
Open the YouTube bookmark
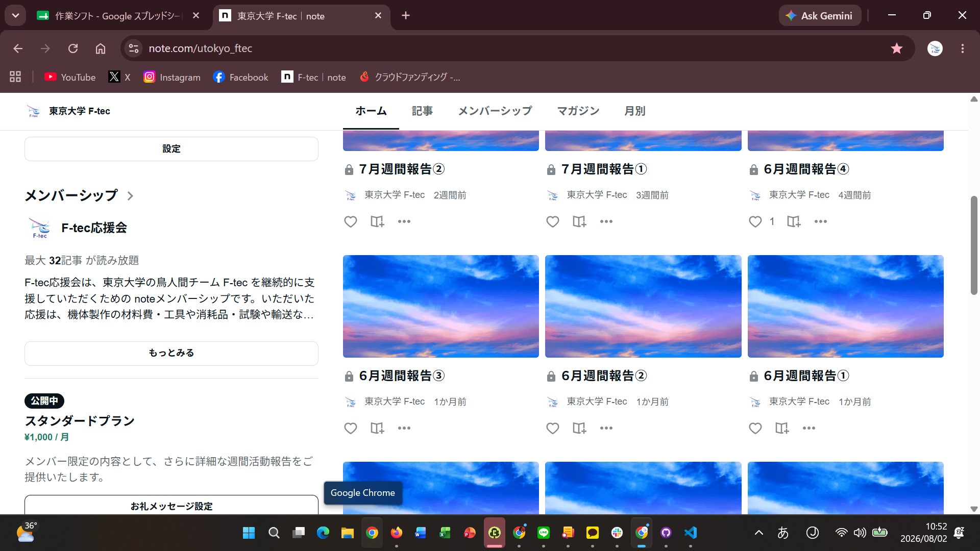coord(70,77)
